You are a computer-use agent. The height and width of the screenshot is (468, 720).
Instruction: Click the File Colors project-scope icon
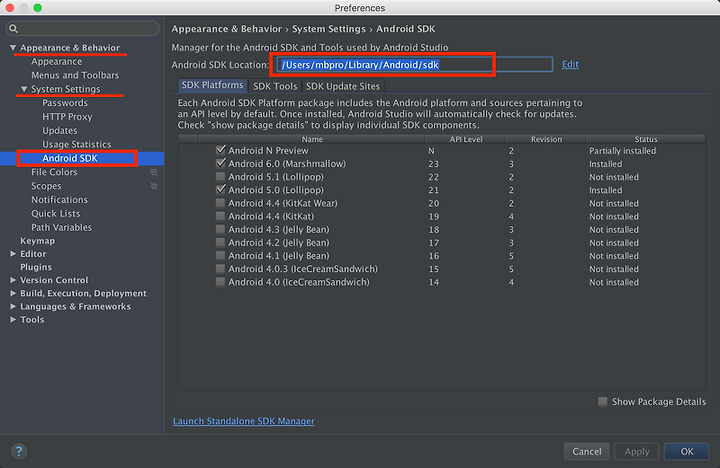pyautogui.click(x=154, y=172)
